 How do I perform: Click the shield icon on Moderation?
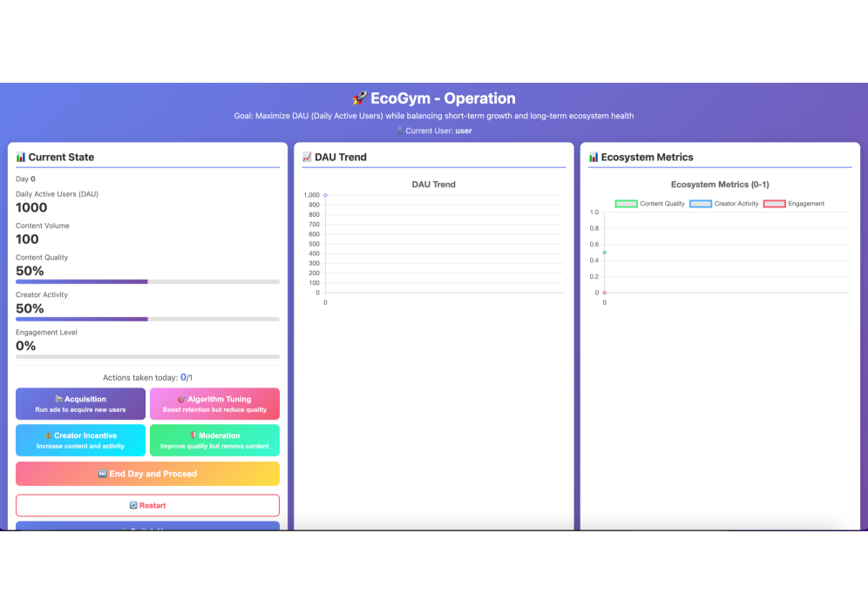coord(193,435)
